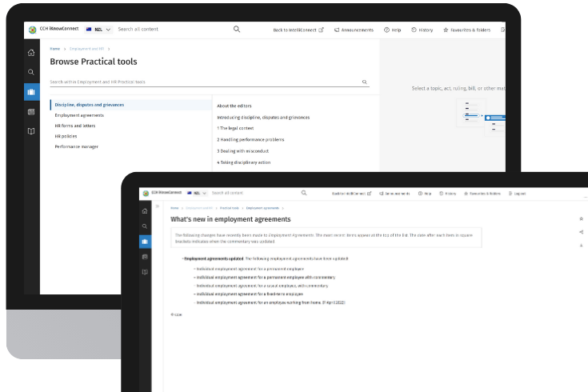The height and width of the screenshot is (392, 588).
Task: Expand the sidebar with the double chevron
Action: pyautogui.click(x=158, y=207)
